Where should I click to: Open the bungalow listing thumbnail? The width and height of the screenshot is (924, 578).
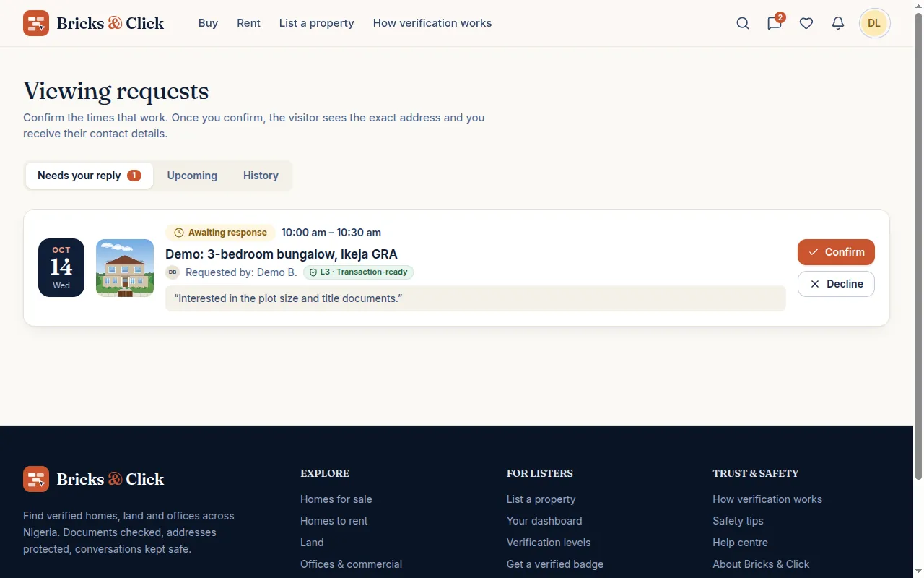pos(125,268)
